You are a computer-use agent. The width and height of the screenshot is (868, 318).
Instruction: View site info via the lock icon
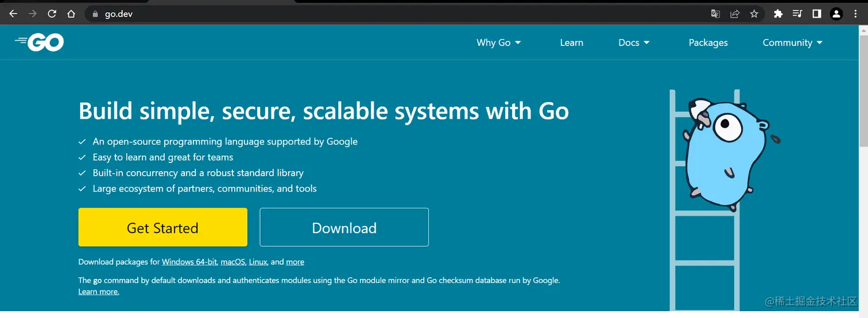click(95, 14)
